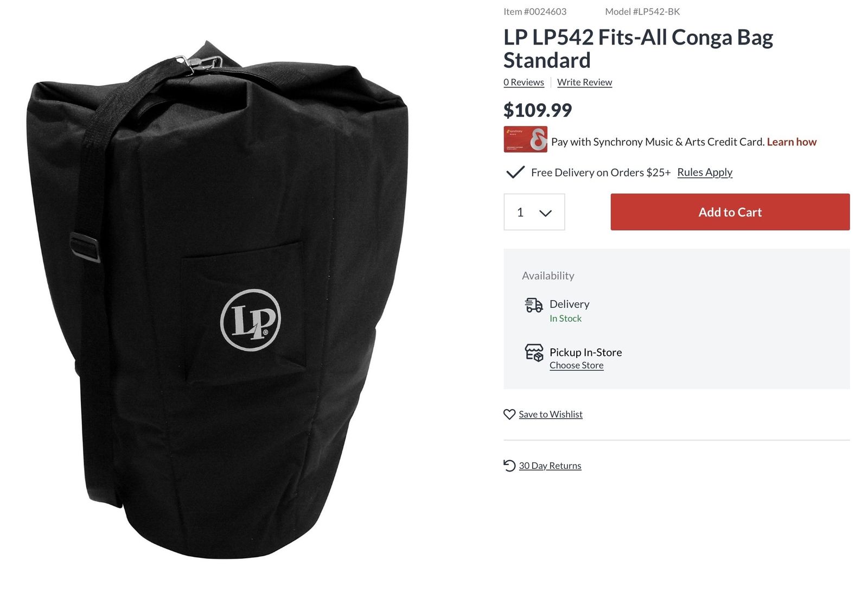
Task: Click Save to Wishlist link
Action: coord(551,414)
